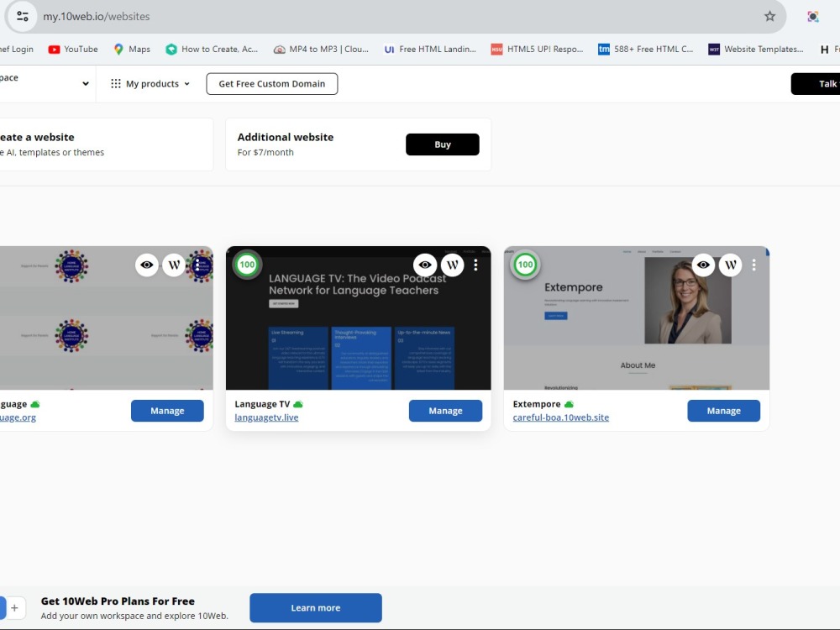Click green cloud icon next to Language TV
The width and height of the screenshot is (840, 630).
[x=298, y=404]
